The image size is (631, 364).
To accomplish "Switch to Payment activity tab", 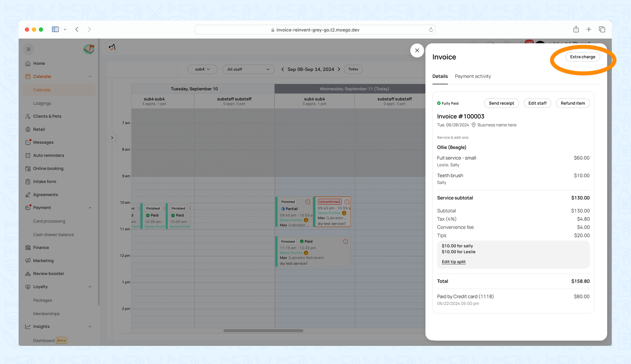I will tap(473, 76).
